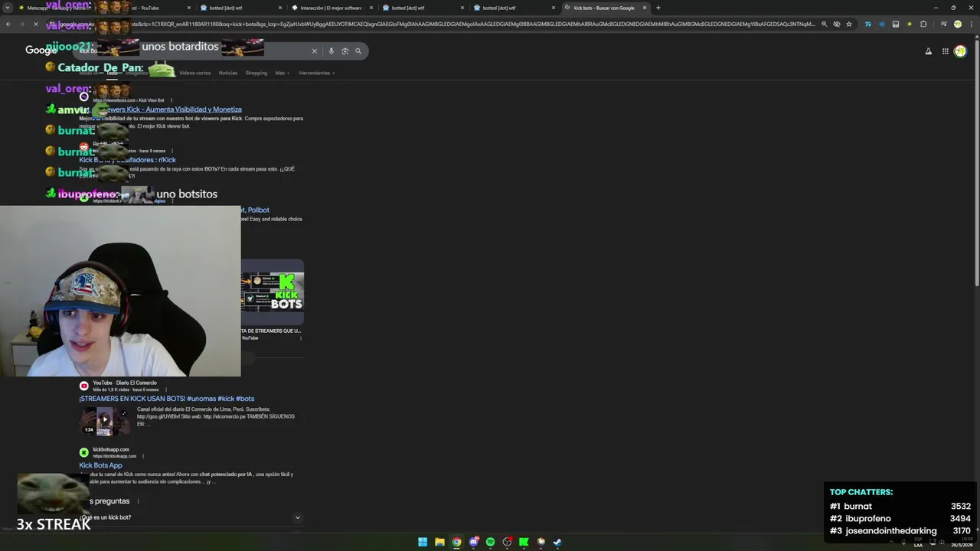The height and width of the screenshot is (551, 980).
Task: Open the yellow star extension icon
Action: (x=910, y=24)
